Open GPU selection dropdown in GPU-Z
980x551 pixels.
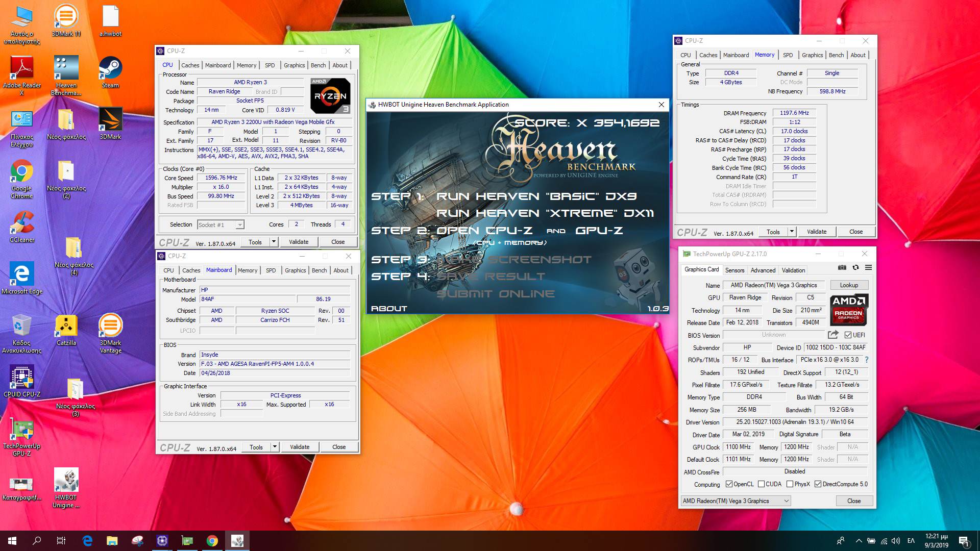coord(736,500)
